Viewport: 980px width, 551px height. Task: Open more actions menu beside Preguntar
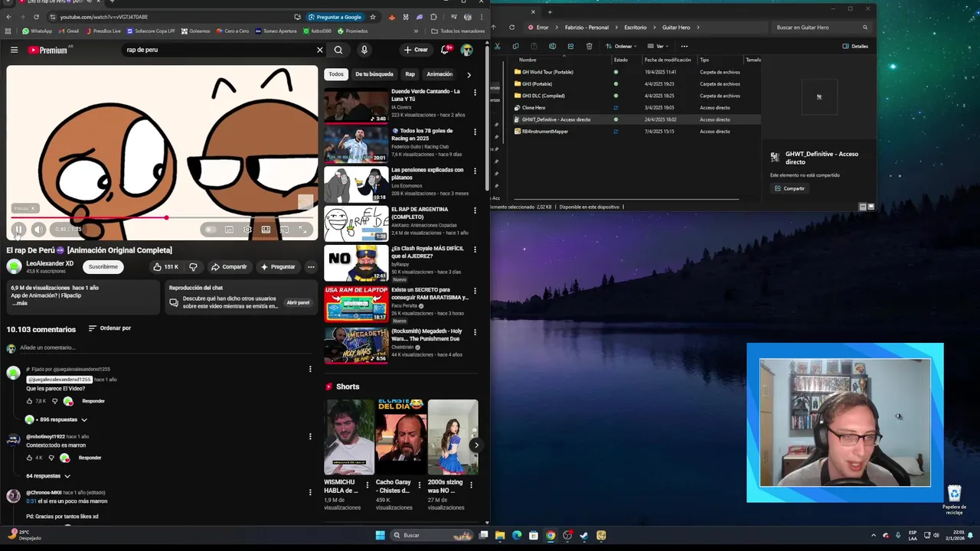click(x=311, y=267)
